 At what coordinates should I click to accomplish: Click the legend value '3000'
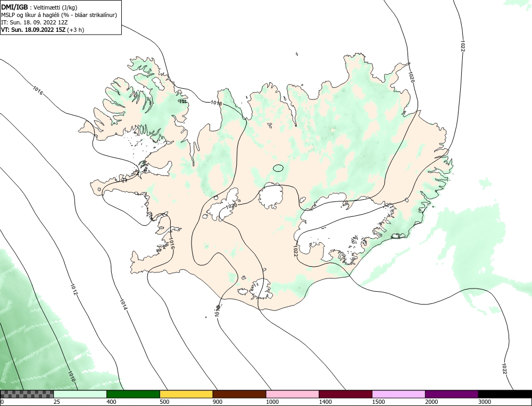pyautogui.click(x=484, y=402)
